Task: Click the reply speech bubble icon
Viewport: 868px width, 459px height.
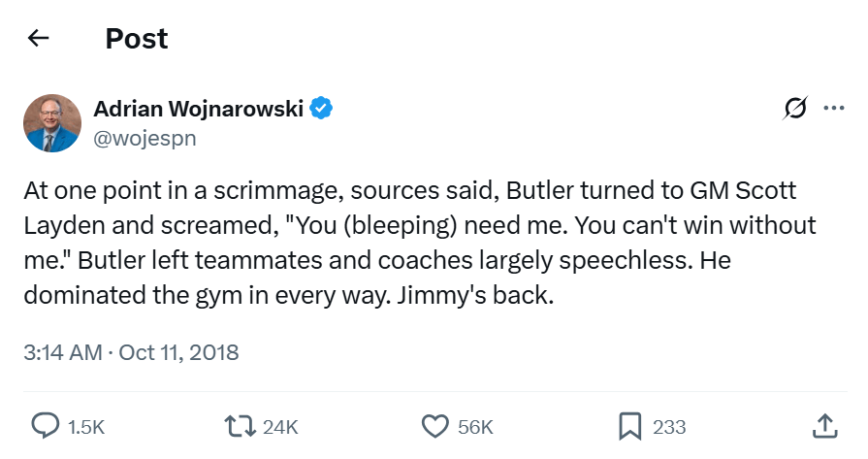Action: (x=46, y=427)
